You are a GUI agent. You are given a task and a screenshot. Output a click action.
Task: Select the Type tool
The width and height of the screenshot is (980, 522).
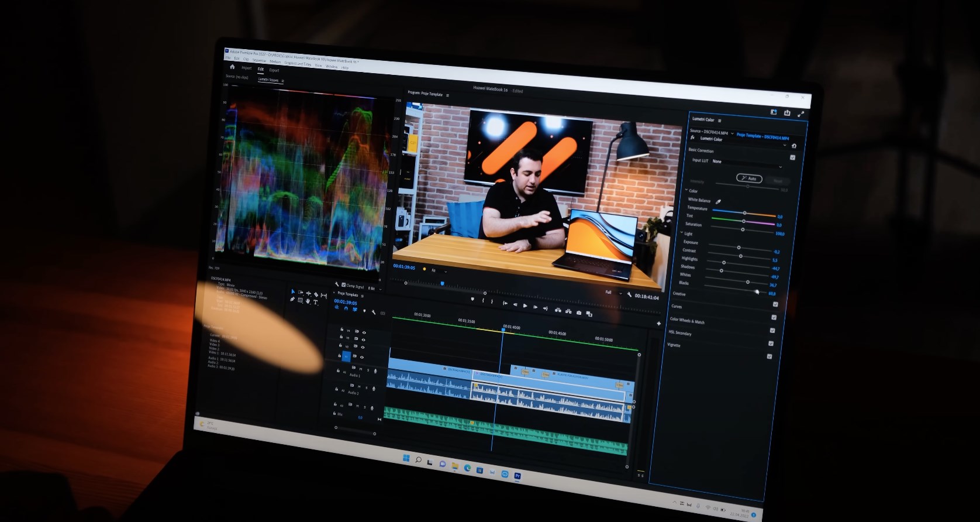click(x=316, y=303)
